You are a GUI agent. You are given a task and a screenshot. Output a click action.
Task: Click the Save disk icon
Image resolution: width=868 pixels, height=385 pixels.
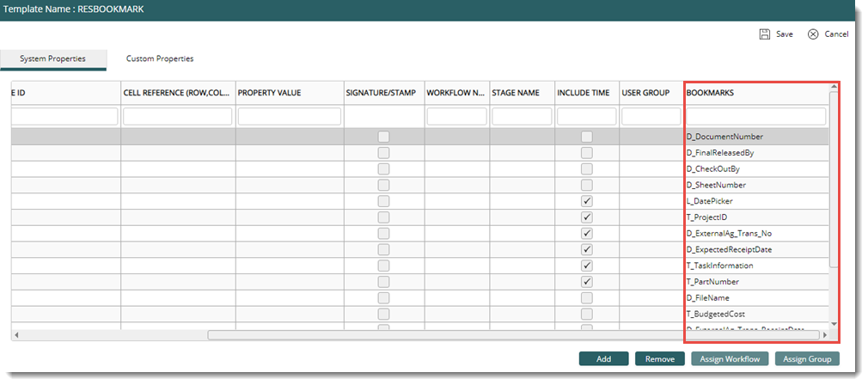pyautogui.click(x=765, y=34)
